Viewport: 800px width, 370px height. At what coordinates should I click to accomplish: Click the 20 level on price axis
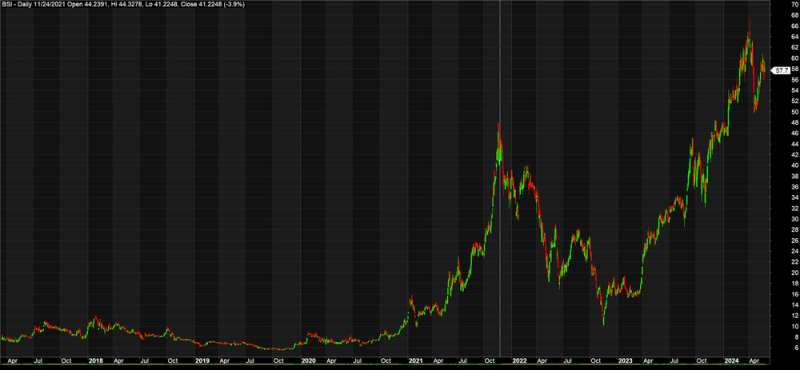click(793, 273)
